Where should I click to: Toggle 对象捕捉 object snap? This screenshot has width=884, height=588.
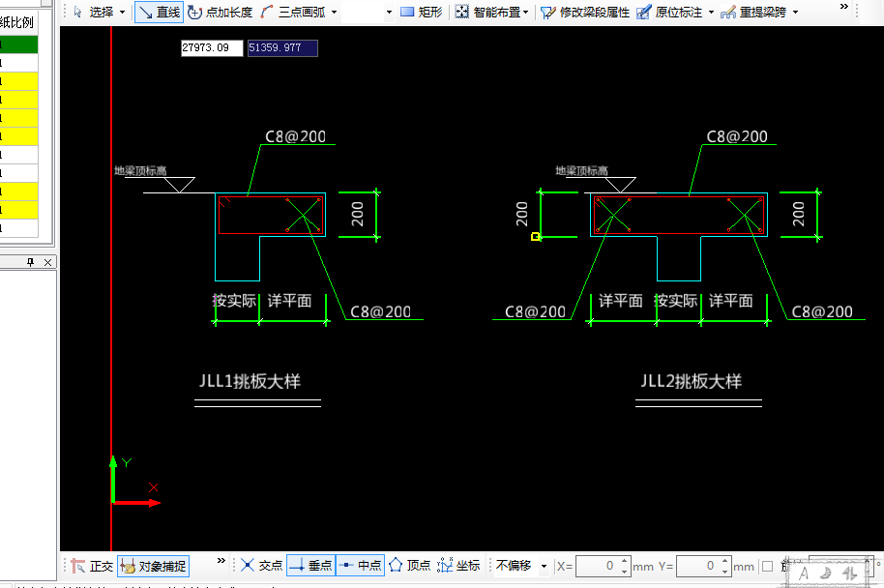point(154,566)
